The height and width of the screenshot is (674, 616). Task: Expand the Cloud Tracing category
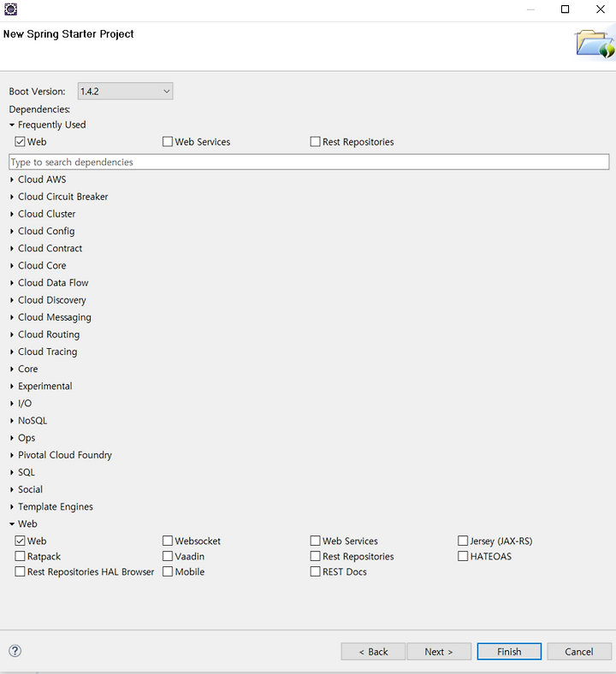tap(12, 352)
